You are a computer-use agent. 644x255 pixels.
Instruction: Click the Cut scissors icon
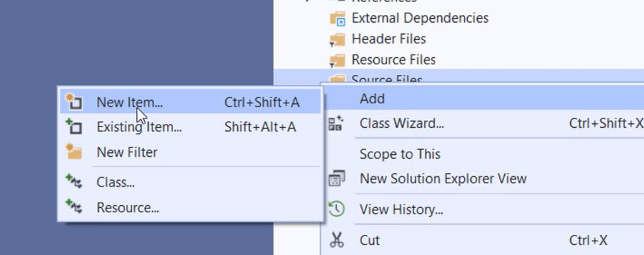[336, 241]
